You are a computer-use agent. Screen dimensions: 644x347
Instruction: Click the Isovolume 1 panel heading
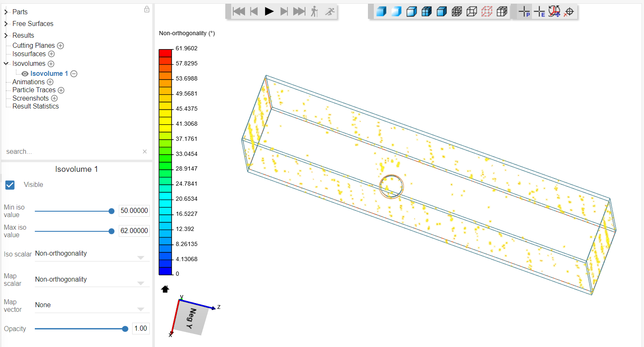tap(76, 169)
